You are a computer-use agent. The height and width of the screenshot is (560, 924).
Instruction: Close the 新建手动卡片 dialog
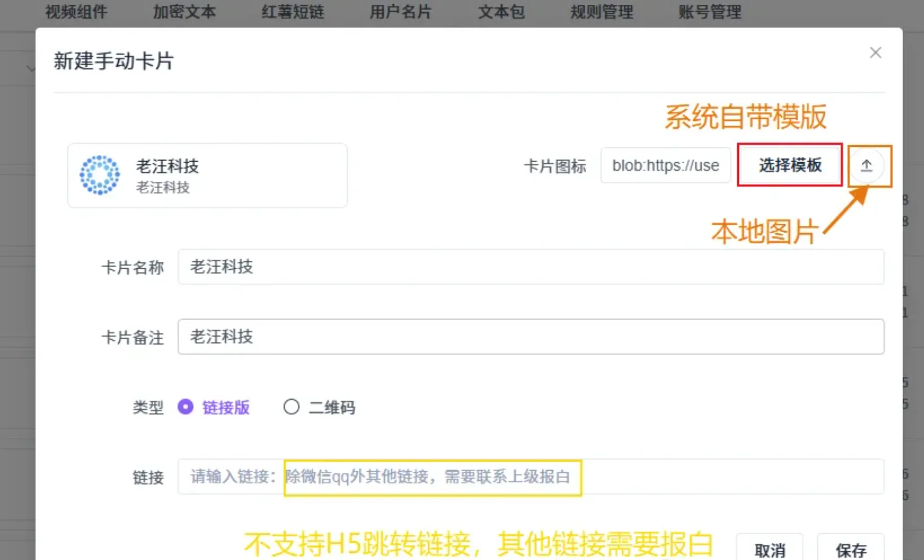click(875, 53)
